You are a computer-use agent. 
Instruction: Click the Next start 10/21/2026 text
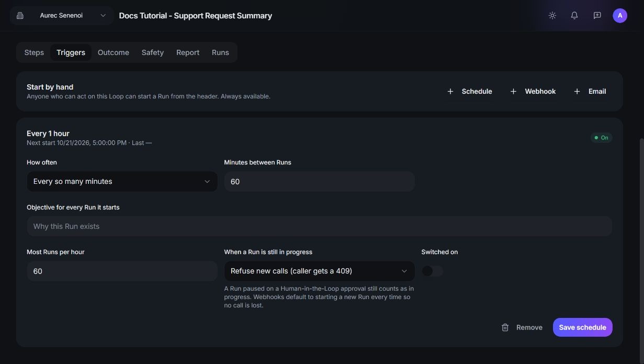76,142
